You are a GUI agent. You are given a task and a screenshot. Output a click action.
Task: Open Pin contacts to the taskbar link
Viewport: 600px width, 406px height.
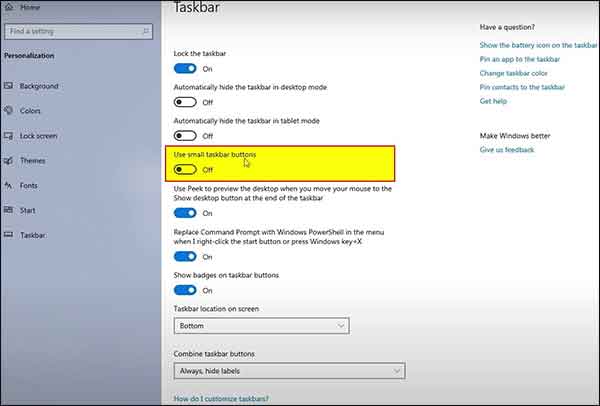click(522, 87)
